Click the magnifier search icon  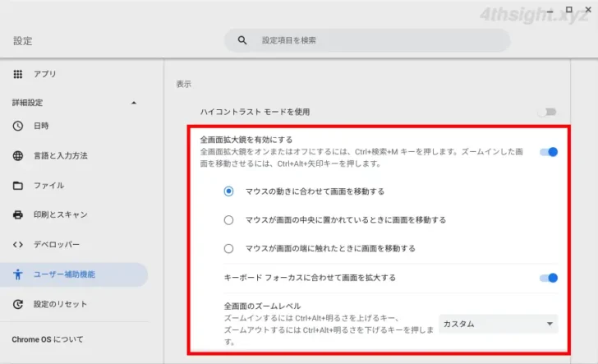point(242,40)
